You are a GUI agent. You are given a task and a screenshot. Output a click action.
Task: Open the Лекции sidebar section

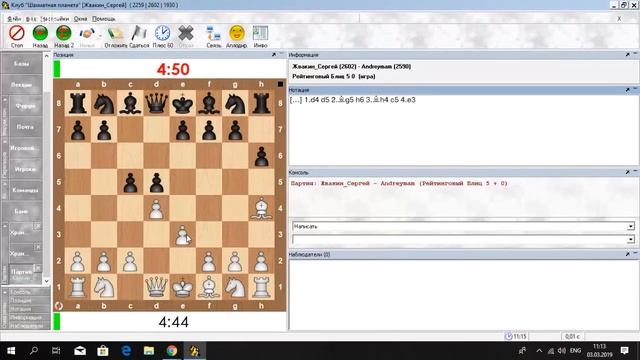[x=21, y=84]
